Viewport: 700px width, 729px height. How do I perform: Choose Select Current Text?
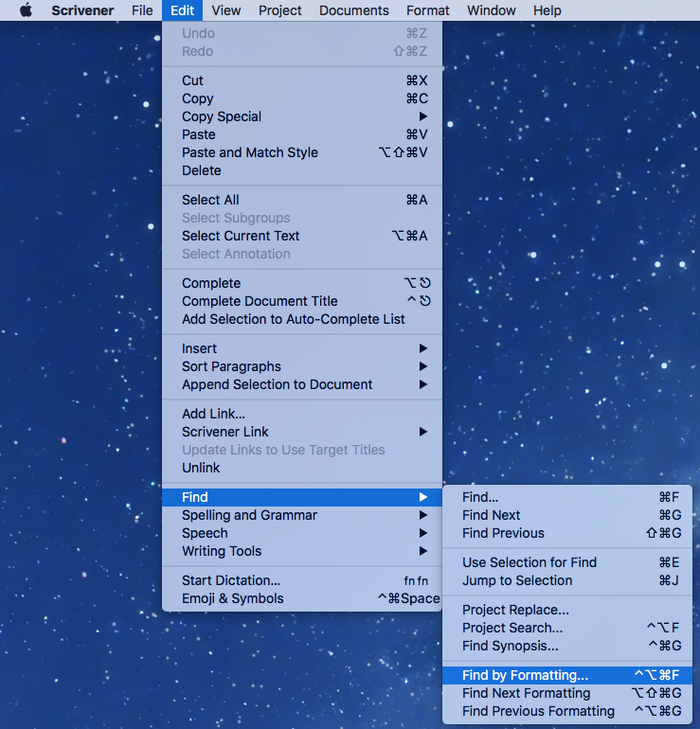[302, 236]
